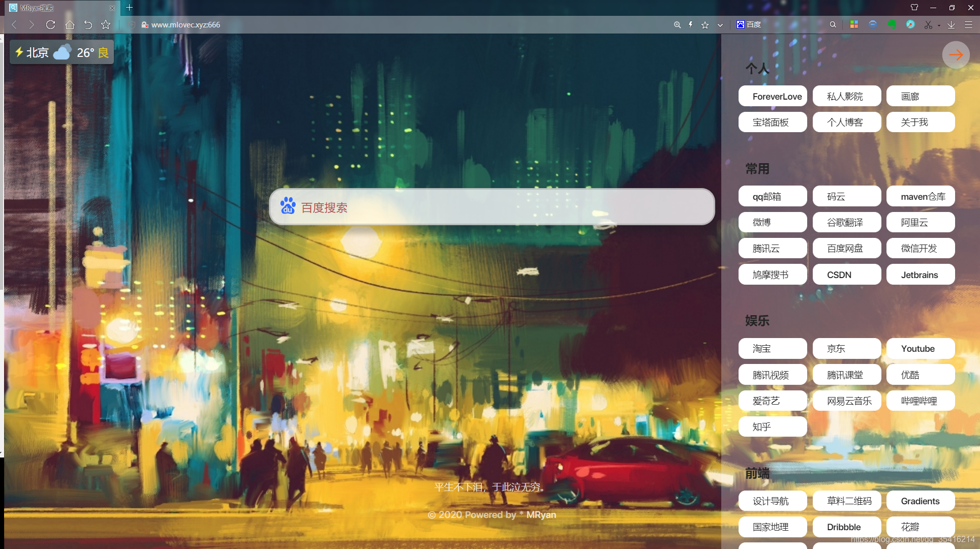
Task: Click the orange arrow sidebar button
Action: [956, 55]
